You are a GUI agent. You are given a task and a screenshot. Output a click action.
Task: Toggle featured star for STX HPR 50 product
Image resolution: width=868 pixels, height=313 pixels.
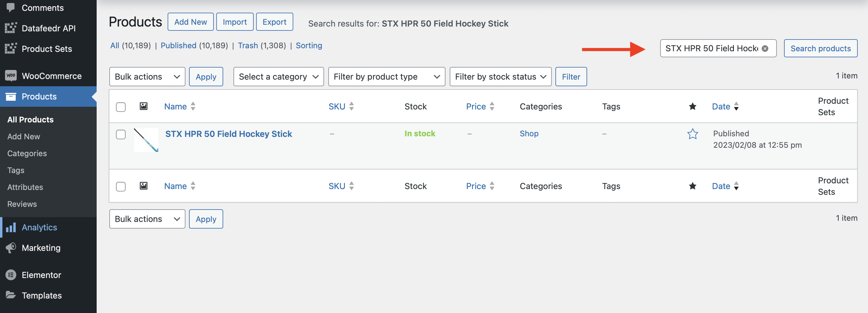click(x=693, y=134)
